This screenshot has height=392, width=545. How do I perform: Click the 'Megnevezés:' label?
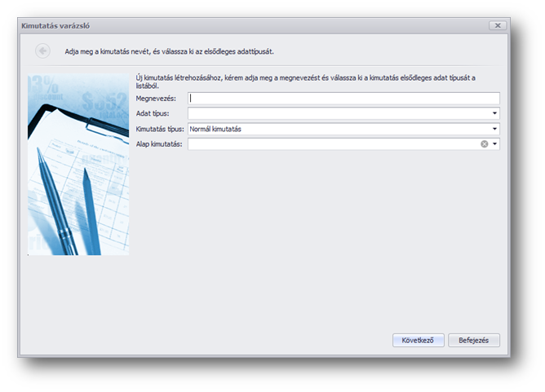point(157,99)
